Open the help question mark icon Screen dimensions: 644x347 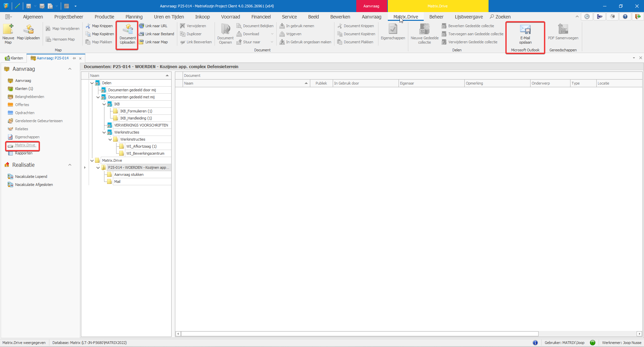(625, 16)
